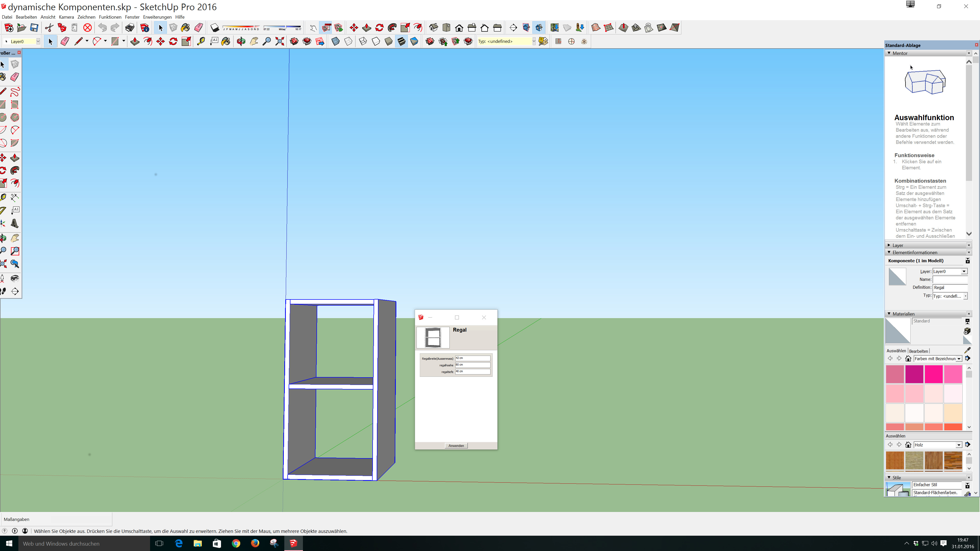Select the Eraser tool in second toolbar

click(x=65, y=41)
